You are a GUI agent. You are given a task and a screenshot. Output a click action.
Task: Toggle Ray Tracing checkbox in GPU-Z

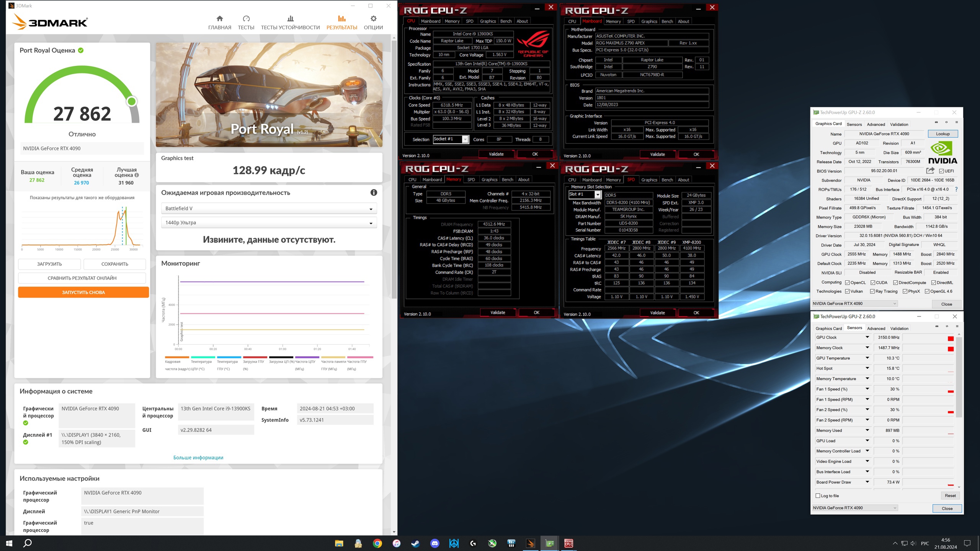click(872, 291)
